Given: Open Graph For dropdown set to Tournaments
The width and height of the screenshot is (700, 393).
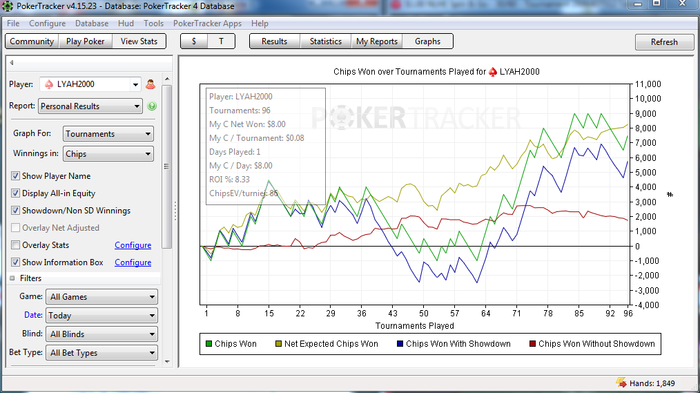Looking at the screenshot, I should pyautogui.click(x=108, y=134).
